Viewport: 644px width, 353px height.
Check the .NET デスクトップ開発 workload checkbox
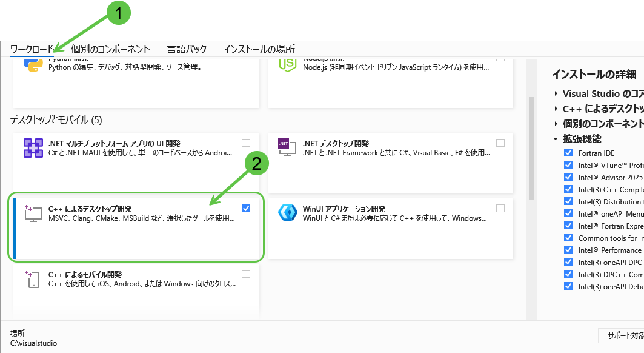click(x=500, y=143)
